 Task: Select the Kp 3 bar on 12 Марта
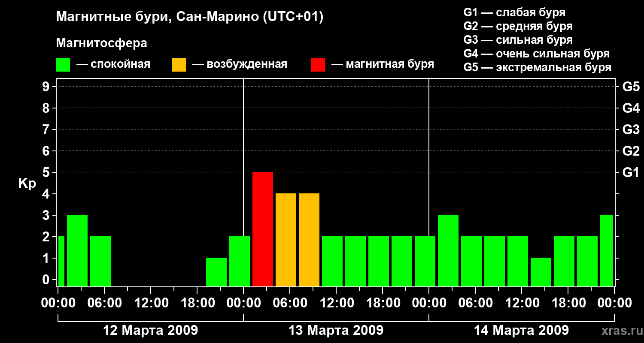(77, 250)
